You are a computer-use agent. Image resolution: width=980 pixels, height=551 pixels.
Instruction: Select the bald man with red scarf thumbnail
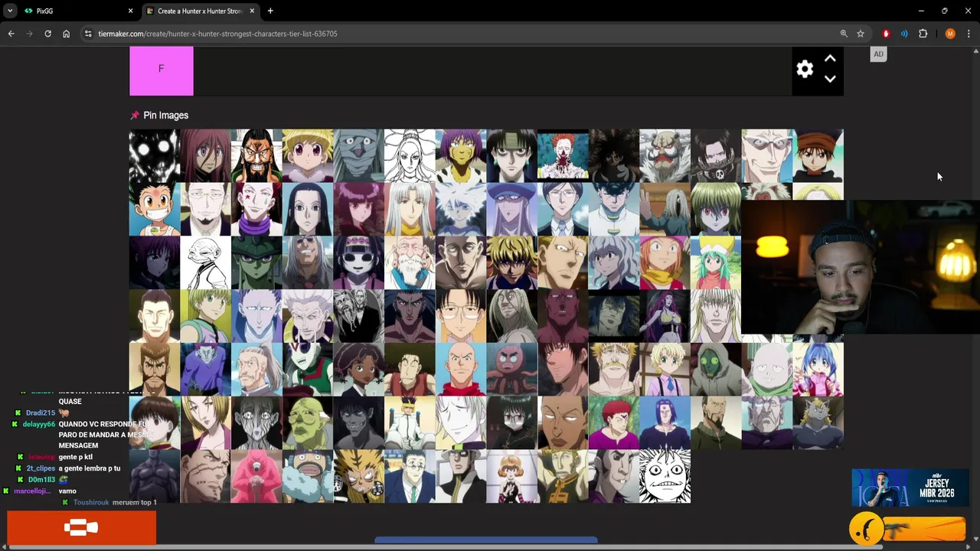(461, 370)
